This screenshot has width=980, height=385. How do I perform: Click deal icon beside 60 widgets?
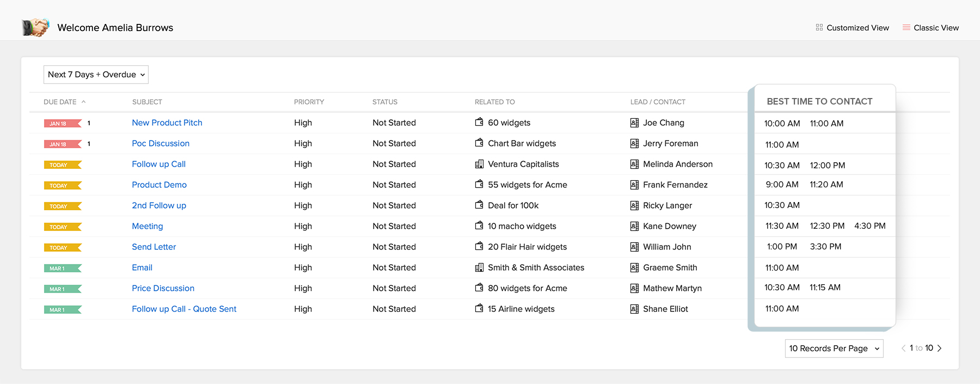[479, 123]
